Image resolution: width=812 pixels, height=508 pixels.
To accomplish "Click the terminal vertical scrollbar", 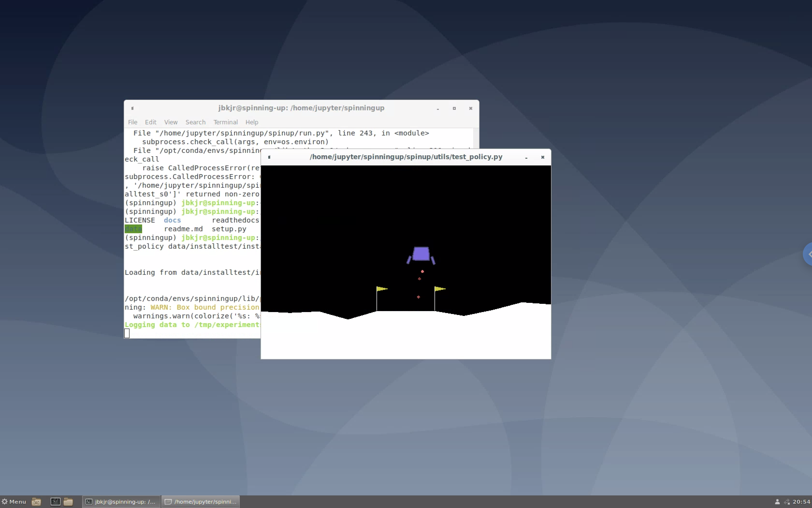I will click(x=476, y=138).
